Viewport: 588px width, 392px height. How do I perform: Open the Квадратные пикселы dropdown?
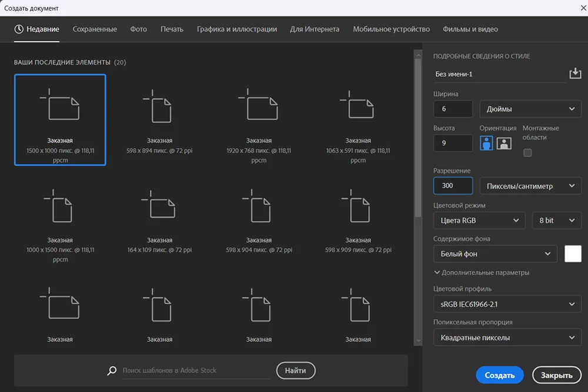[507, 338]
